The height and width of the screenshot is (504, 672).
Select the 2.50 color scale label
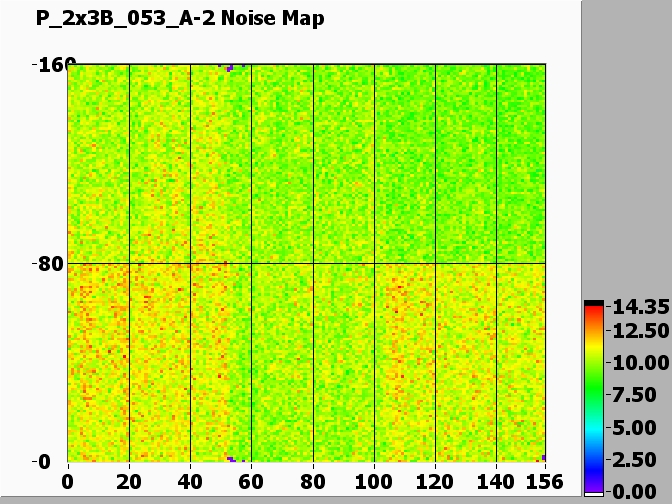tap(638, 459)
